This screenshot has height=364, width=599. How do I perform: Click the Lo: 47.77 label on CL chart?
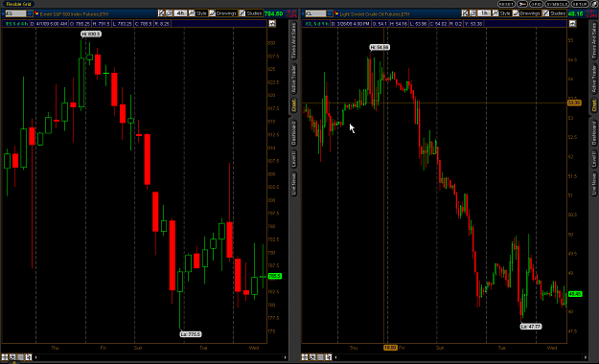point(531,327)
